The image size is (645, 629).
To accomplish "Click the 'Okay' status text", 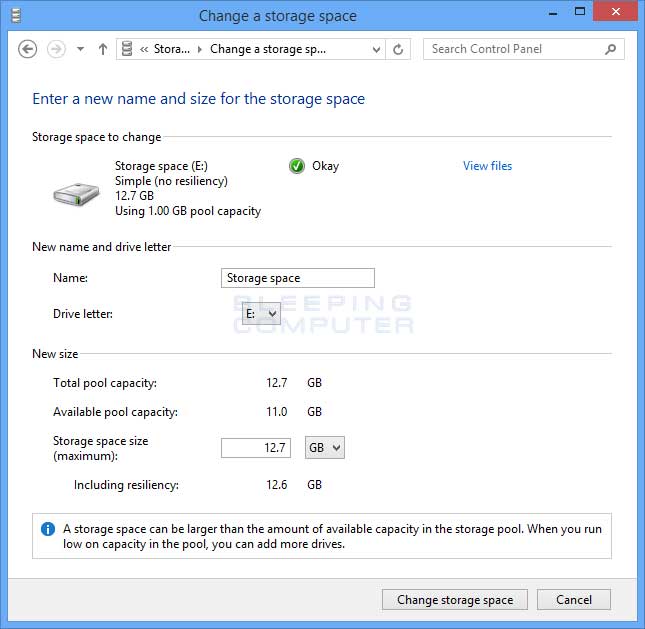I will (x=325, y=166).
